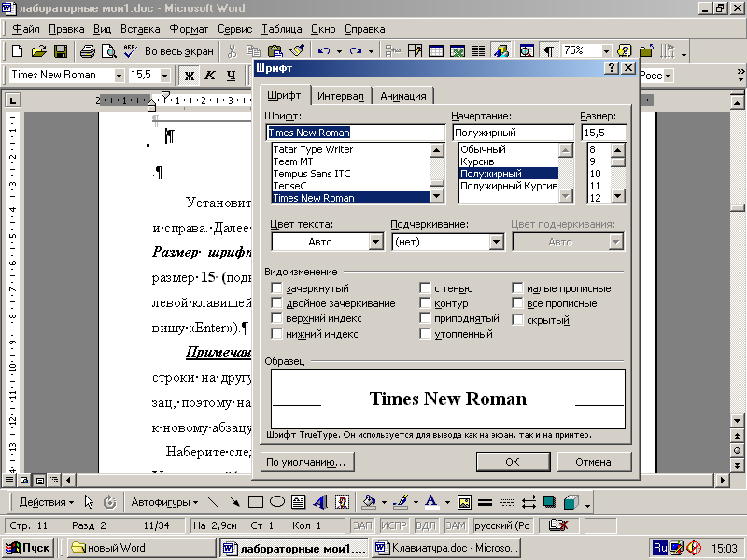This screenshot has width=747, height=560.
Task: Open the Цвет текста dropdown
Action: [x=376, y=242]
